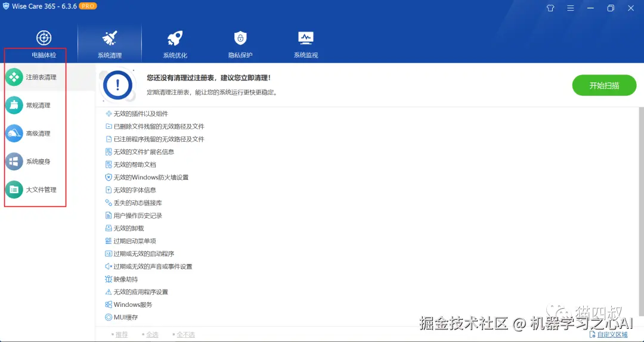This screenshot has width=644, height=342.
Task: Open the hamburger menu in the title bar
Action: click(x=571, y=8)
